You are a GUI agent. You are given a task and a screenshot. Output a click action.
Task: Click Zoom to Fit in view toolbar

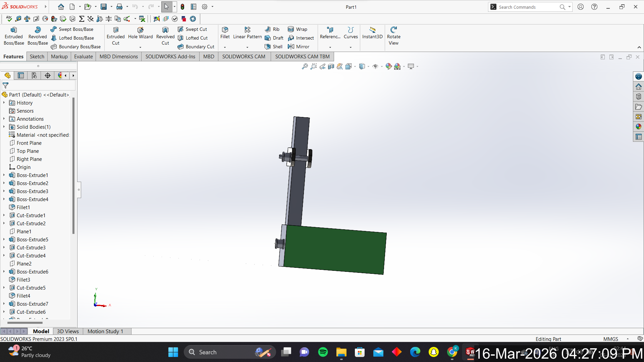tap(305, 66)
